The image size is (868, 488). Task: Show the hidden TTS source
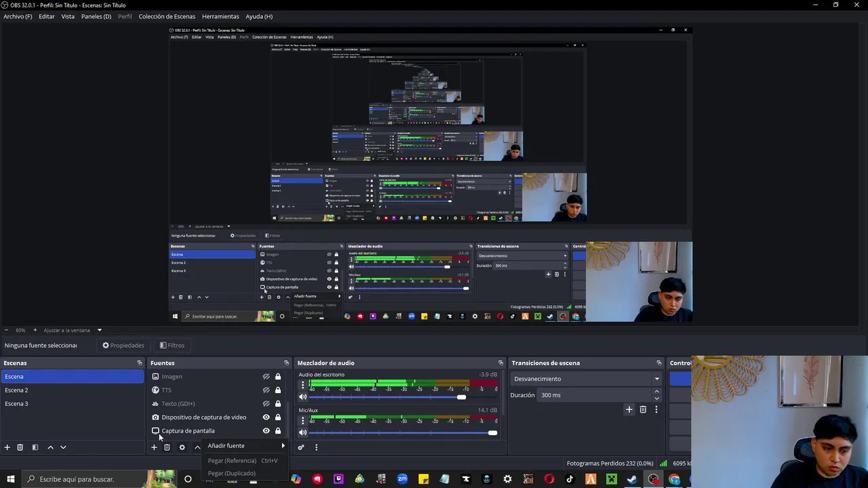coord(266,390)
